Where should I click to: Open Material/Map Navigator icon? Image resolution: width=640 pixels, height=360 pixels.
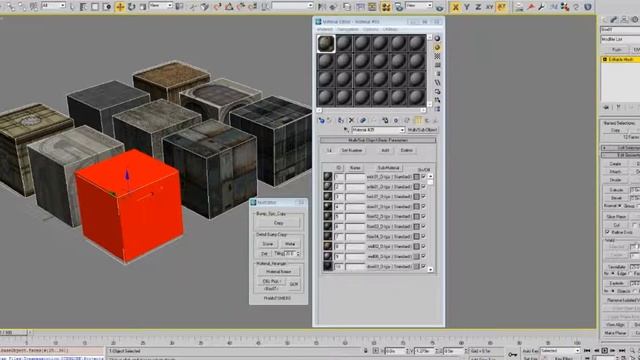click(x=437, y=109)
